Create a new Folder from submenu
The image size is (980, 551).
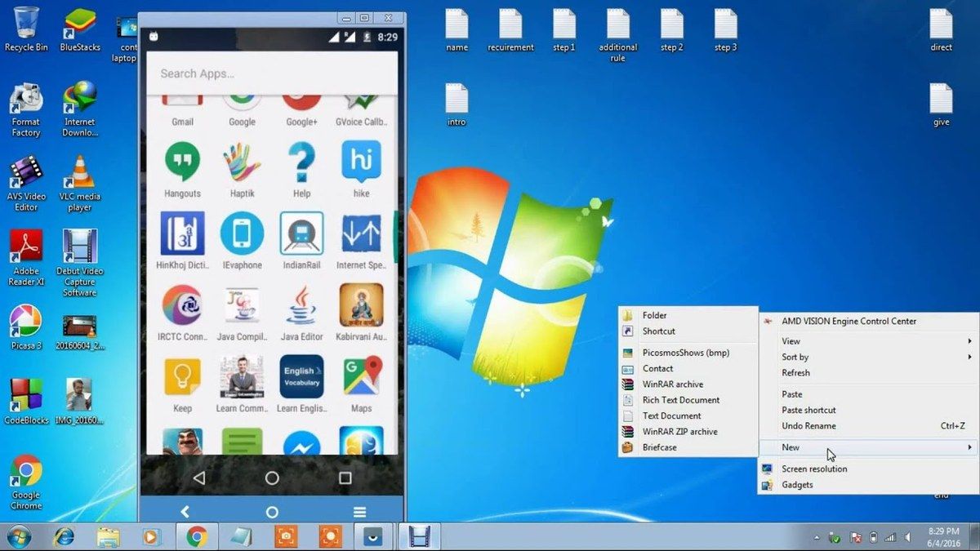[688, 315]
